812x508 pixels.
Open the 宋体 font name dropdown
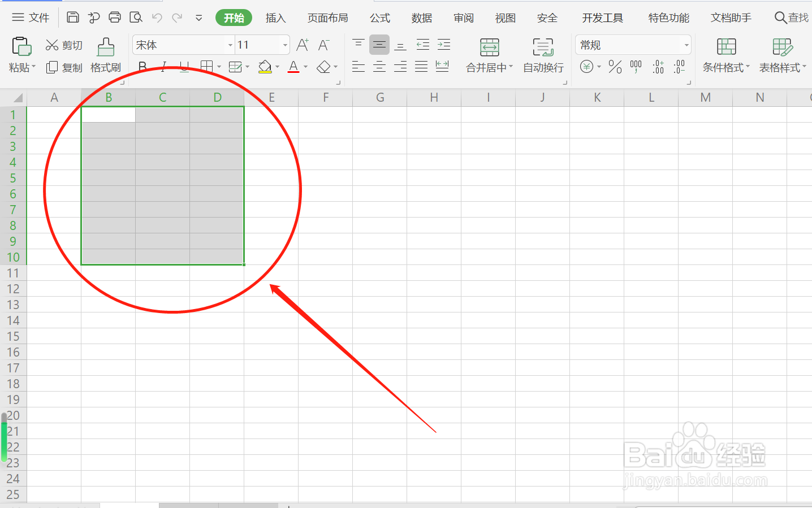point(230,45)
